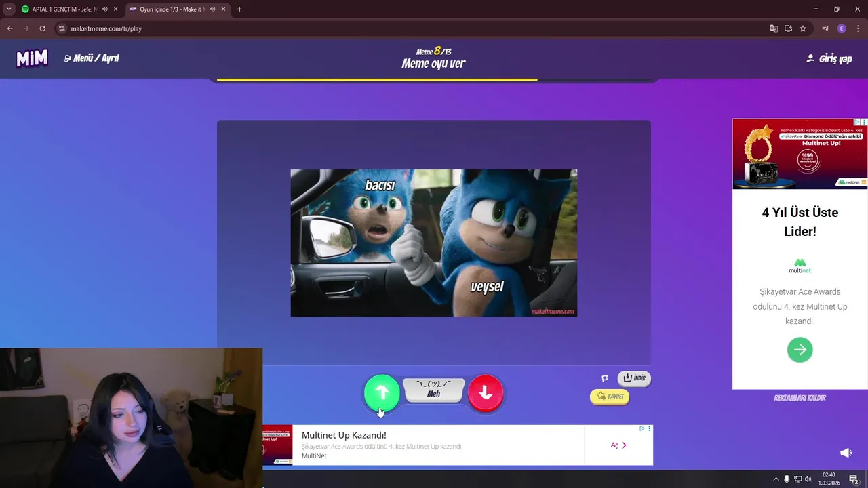Expand the tab search dropdown
The image size is (868, 488).
tap(8, 9)
